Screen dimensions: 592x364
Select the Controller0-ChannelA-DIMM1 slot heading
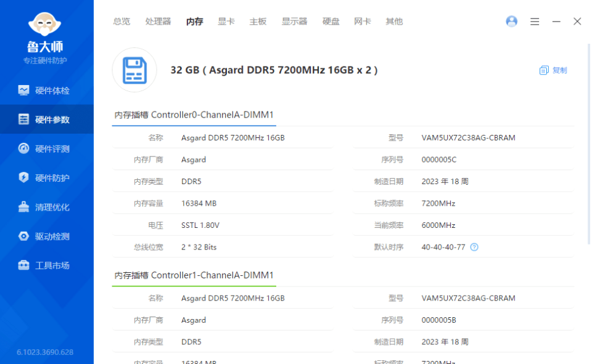194,115
